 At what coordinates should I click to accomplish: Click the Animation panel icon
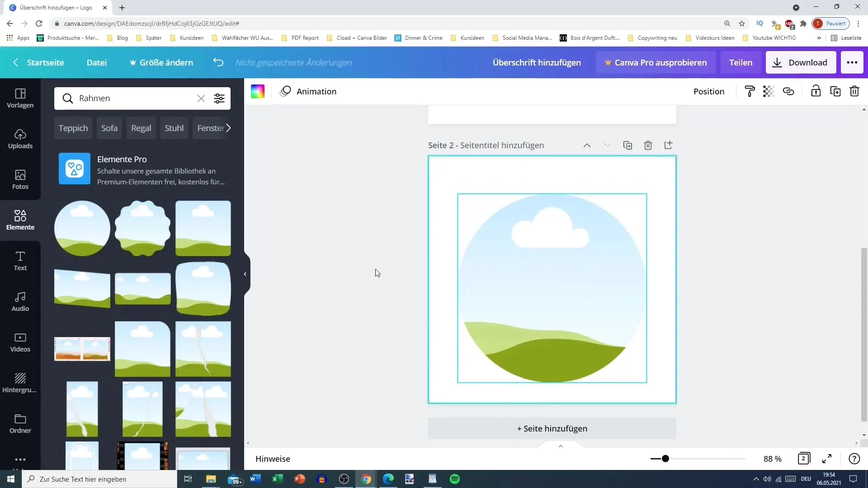pyautogui.click(x=287, y=91)
